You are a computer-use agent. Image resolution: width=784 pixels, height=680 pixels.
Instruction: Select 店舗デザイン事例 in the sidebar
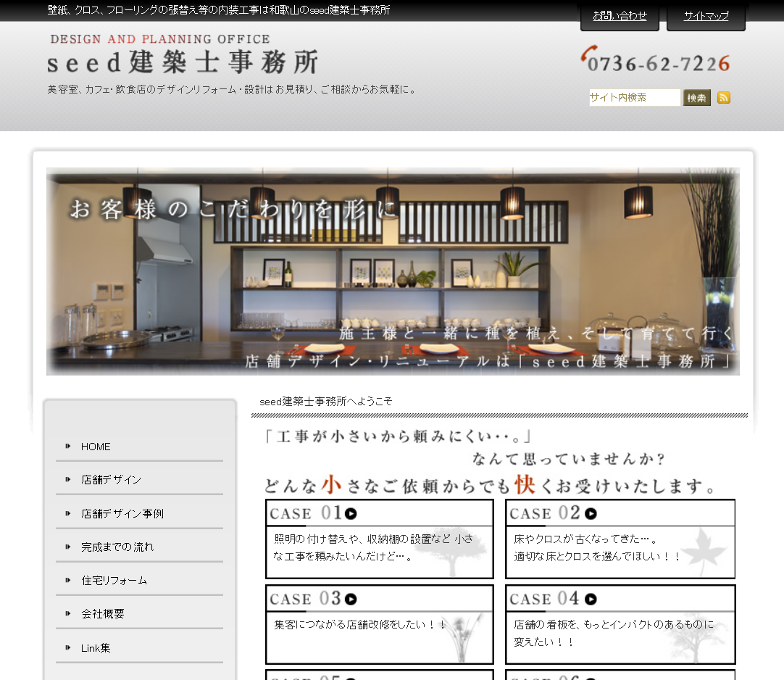click(x=122, y=514)
